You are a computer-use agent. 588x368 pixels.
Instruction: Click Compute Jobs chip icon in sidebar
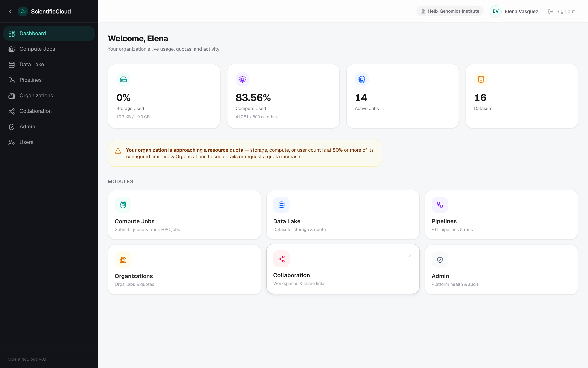pos(12,49)
